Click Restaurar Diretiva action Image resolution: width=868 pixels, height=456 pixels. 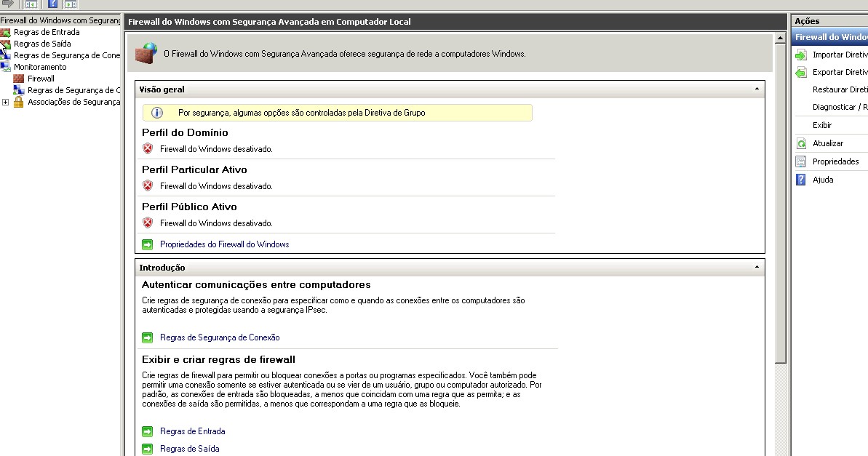pos(840,89)
